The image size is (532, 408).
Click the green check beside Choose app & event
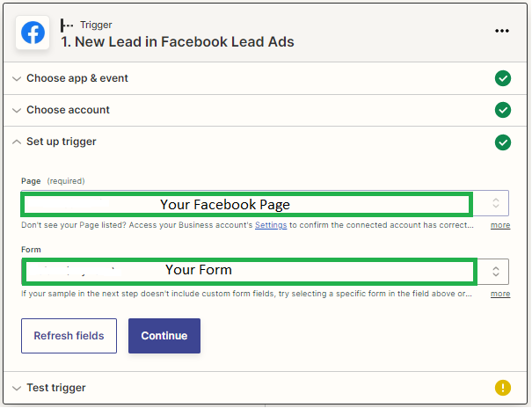pyautogui.click(x=502, y=78)
